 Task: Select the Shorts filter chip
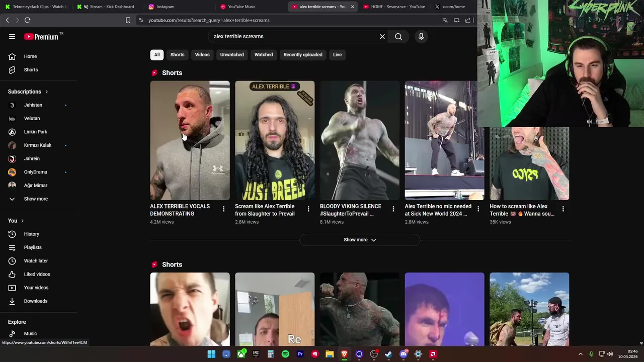(x=177, y=55)
